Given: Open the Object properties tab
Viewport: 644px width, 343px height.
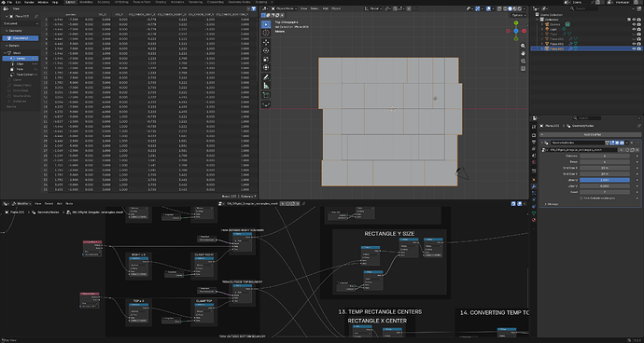Looking at the screenshot, I should pyautogui.click(x=534, y=180).
